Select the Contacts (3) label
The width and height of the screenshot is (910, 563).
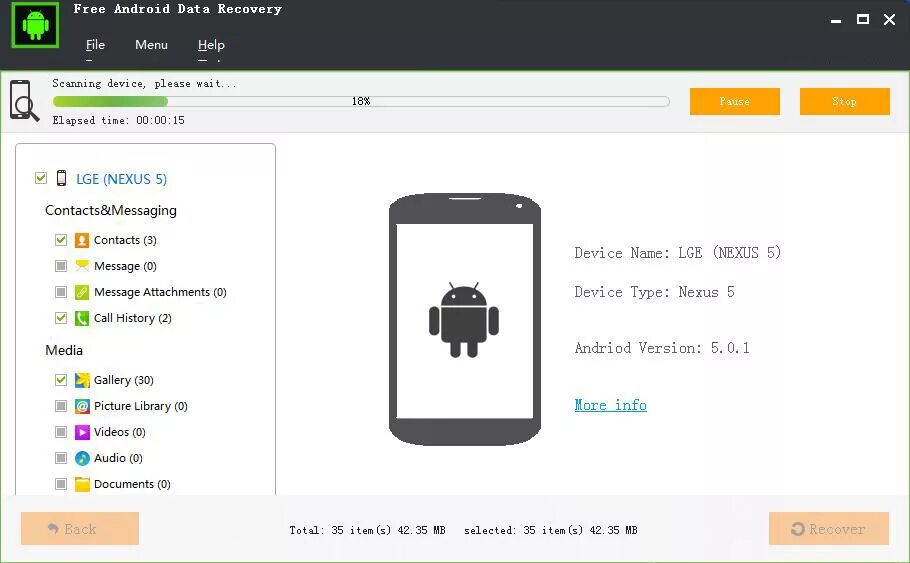click(125, 240)
